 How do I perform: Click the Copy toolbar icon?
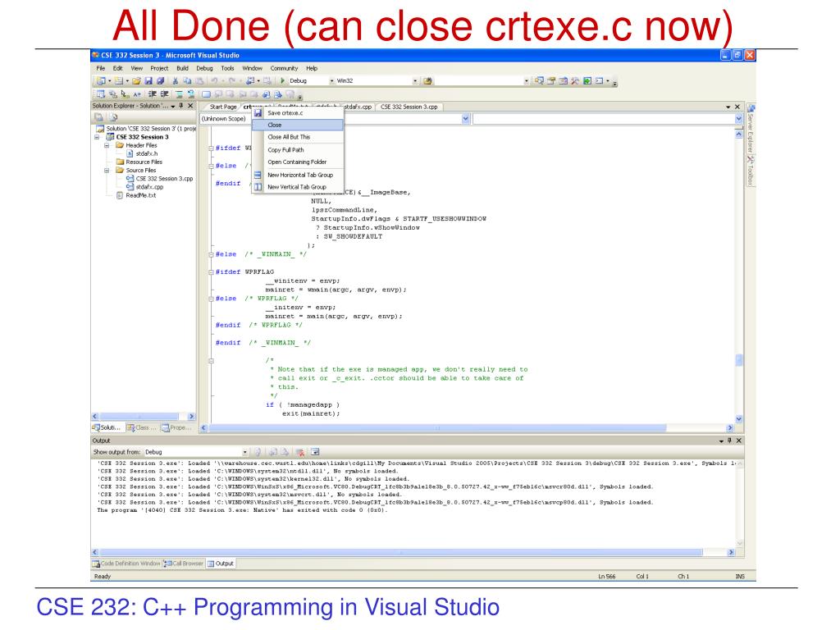[x=187, y=81]
